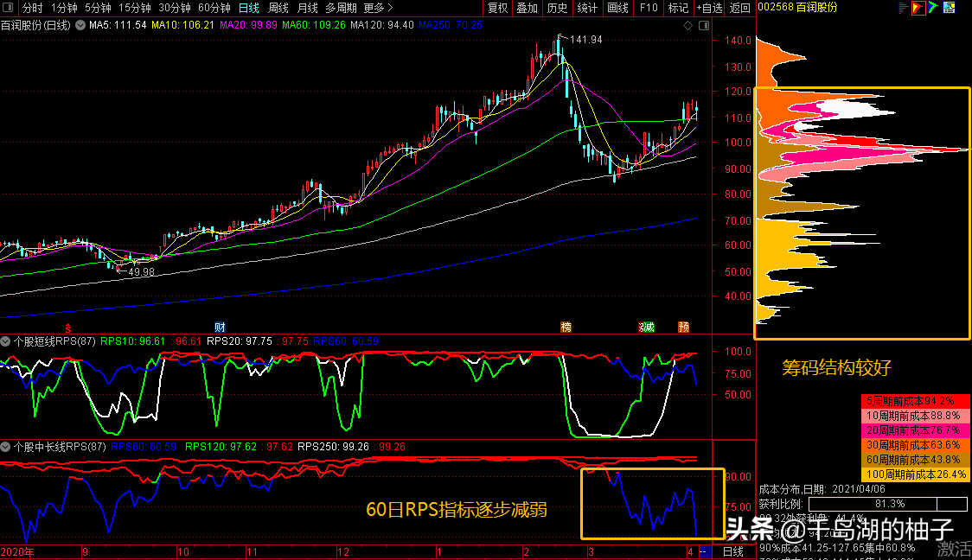Screen dimensions: 972x560
Task: Click the MA60: 109.26 indicator value
Action: tap(314, 25)
